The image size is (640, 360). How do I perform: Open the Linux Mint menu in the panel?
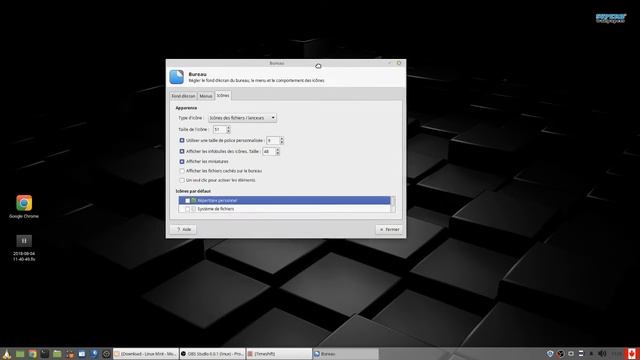pyautogui.click(x=6, y=354)
